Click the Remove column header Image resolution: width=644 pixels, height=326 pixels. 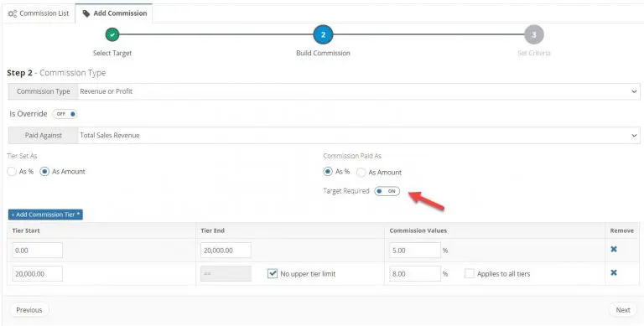(x=622, y=230)
